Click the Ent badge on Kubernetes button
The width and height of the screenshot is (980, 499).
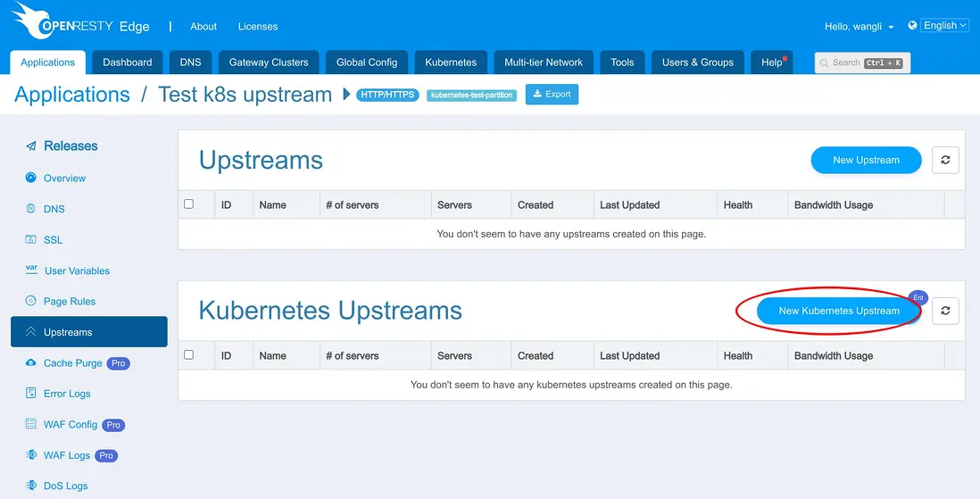(x=918, y=298)
